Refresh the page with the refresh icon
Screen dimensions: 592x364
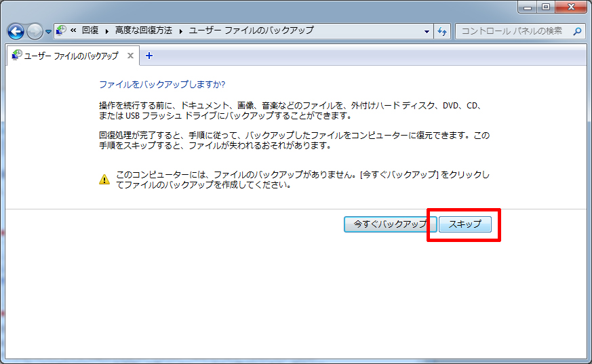442,31
